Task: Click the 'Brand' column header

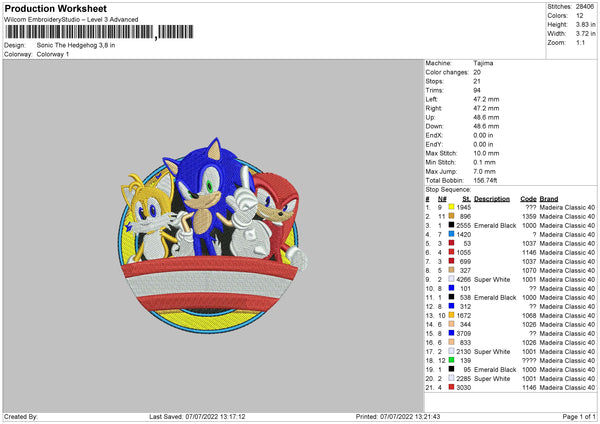Action: tap(549, 199)
